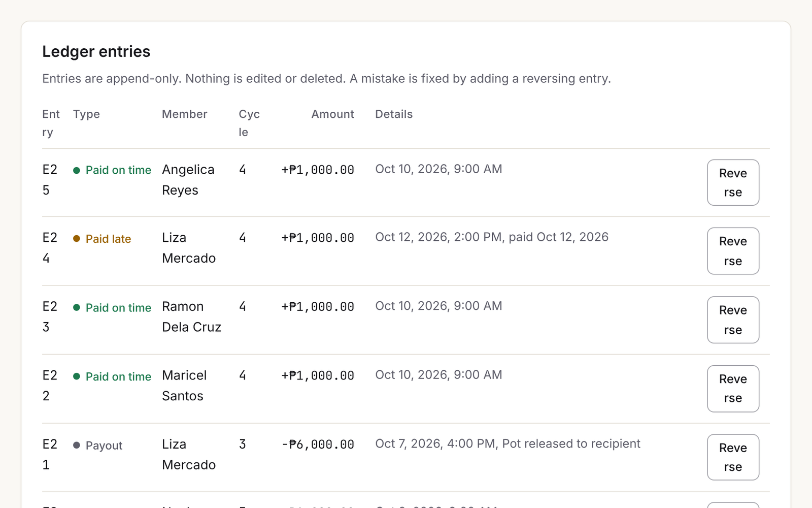Reverse entry E25 for Angelica Reyes
Image resolution: width=812 pixels, height=508 pixels.
(733, 182)
